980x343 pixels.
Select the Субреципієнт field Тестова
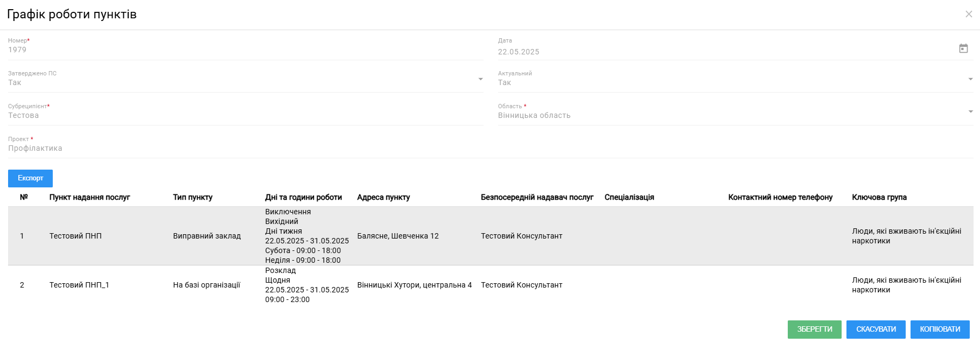(246, 115)
